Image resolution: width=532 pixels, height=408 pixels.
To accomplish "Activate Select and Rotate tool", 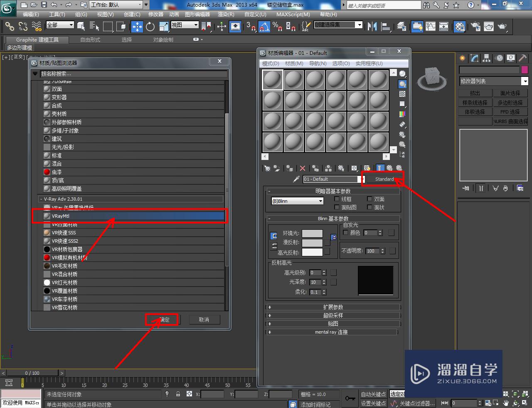I will coord(150,27).
